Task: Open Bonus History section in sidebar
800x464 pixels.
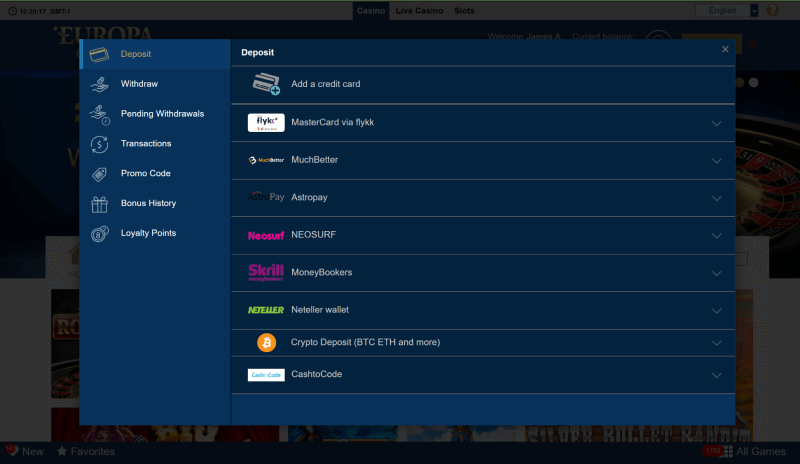Action: point(155,204)
